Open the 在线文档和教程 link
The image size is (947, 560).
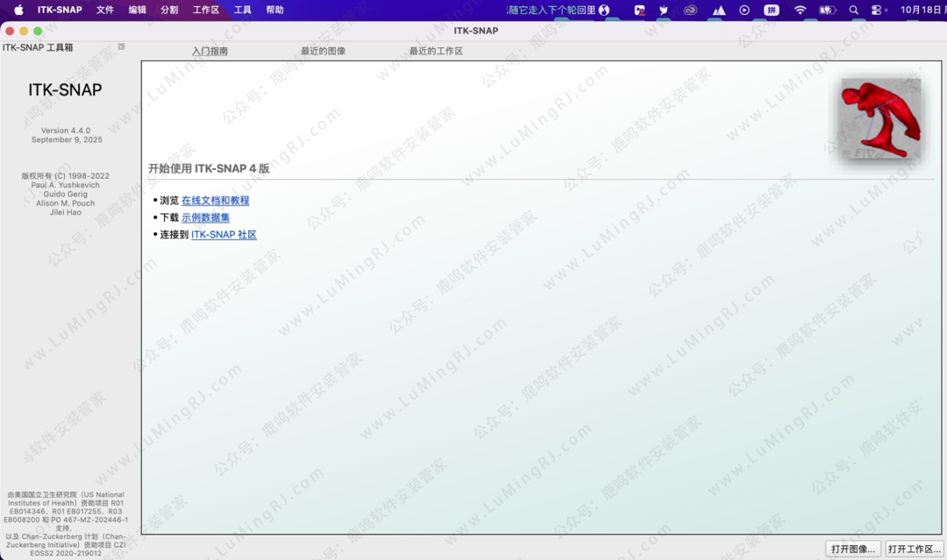215,201
